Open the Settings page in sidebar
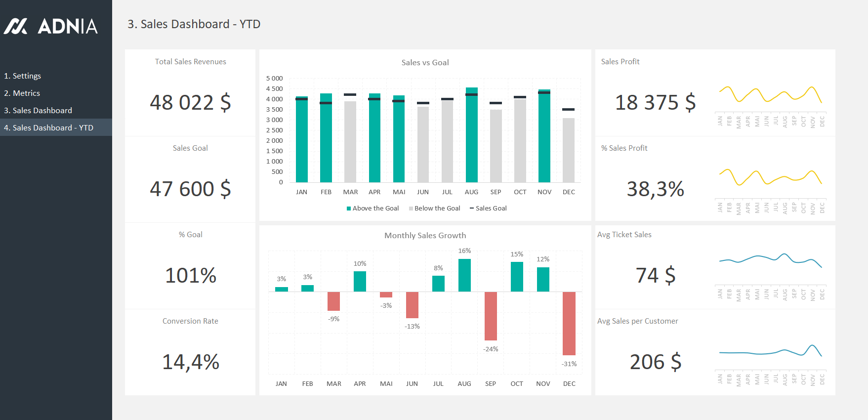868x420 pixels. coord(22,76)
